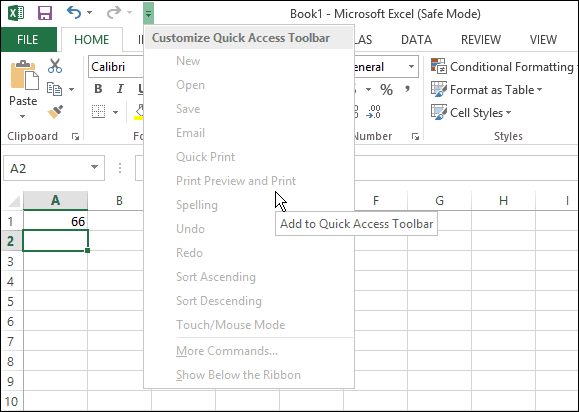Select row 3 header
This screenshot has height=412, width=579.
[10, 262]
